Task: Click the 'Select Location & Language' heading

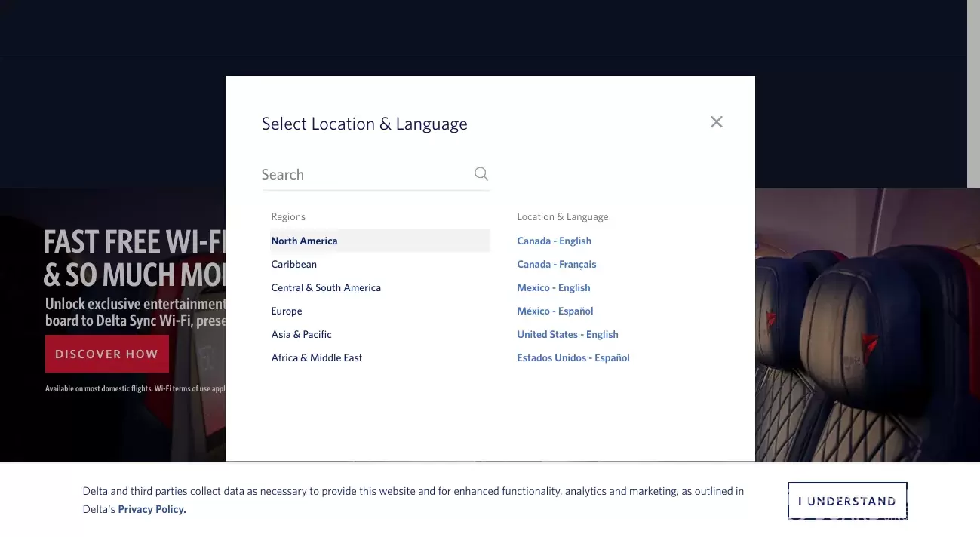Action: tap(364, 124)
